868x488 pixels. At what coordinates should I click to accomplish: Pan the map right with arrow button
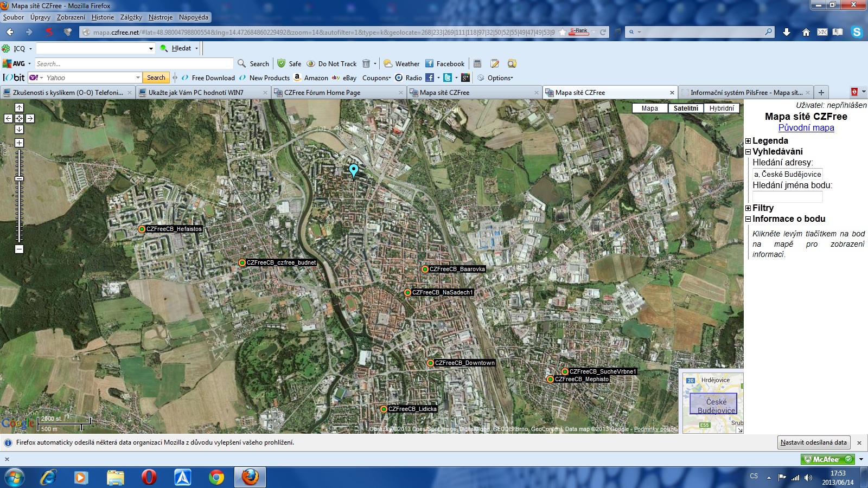coord(30,118)
